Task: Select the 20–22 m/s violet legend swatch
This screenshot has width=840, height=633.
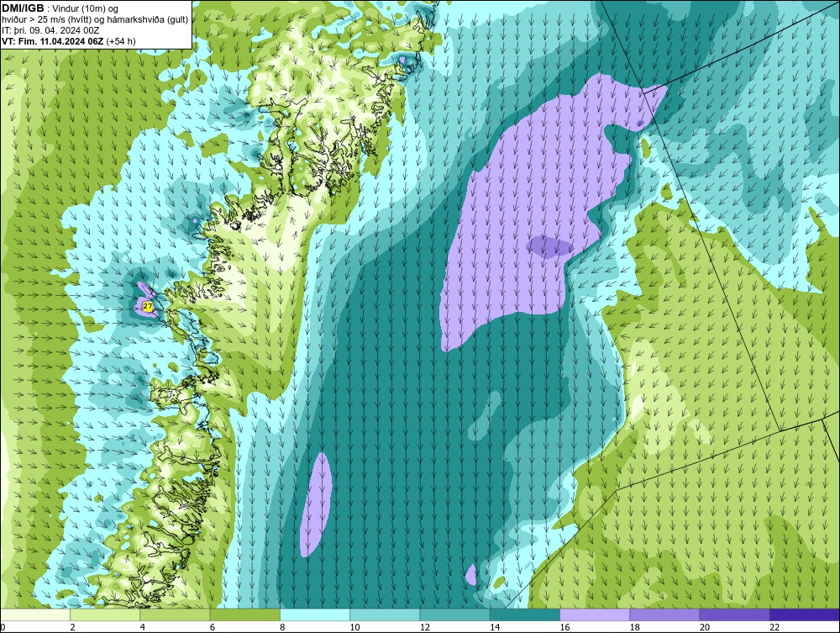Action: point(735,615)
